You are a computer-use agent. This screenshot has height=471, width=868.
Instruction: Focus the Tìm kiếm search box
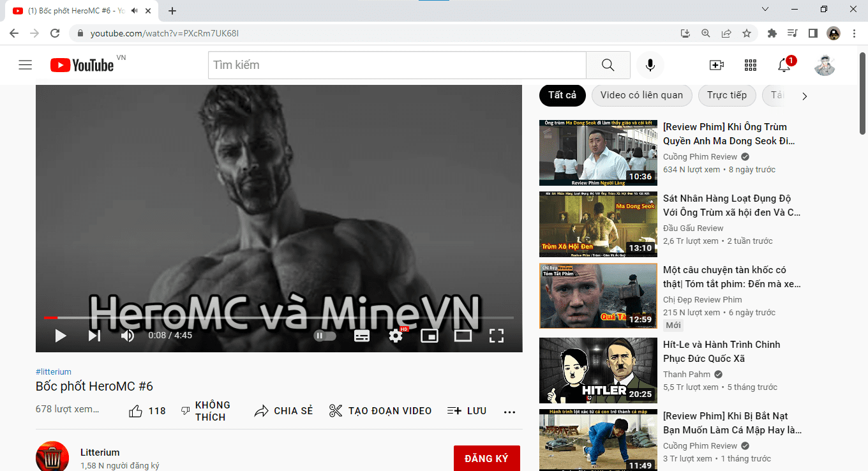click(x=397, y=65)
